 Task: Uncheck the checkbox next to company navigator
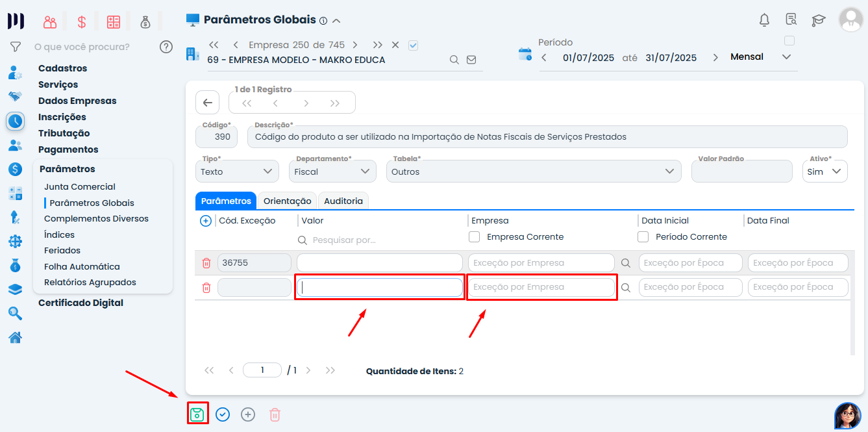[413, 45]
